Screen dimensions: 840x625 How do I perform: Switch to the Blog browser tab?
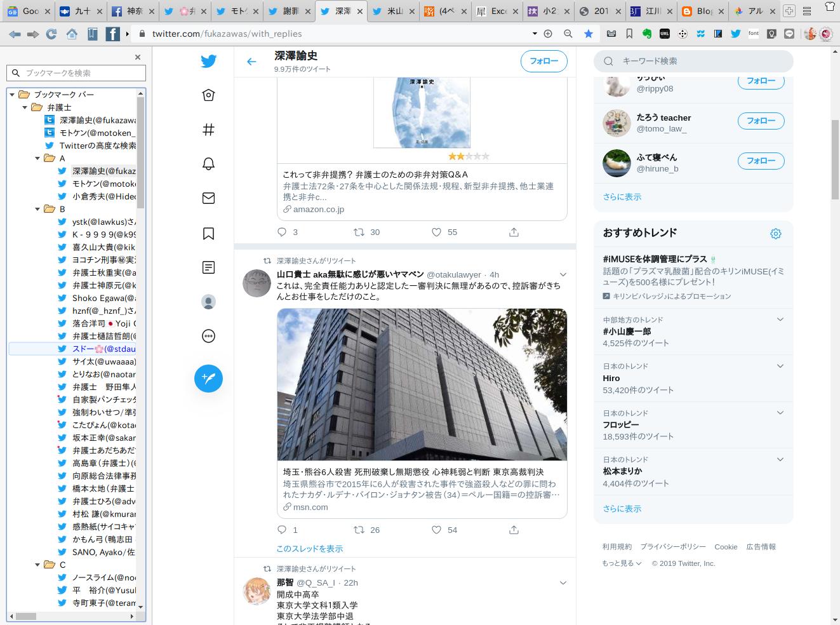tap(702, 11)
